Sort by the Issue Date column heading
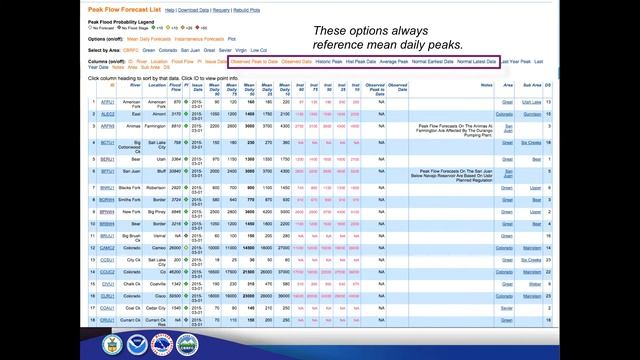The width and height of the screenshot is (640, 360). pos(198,87)
